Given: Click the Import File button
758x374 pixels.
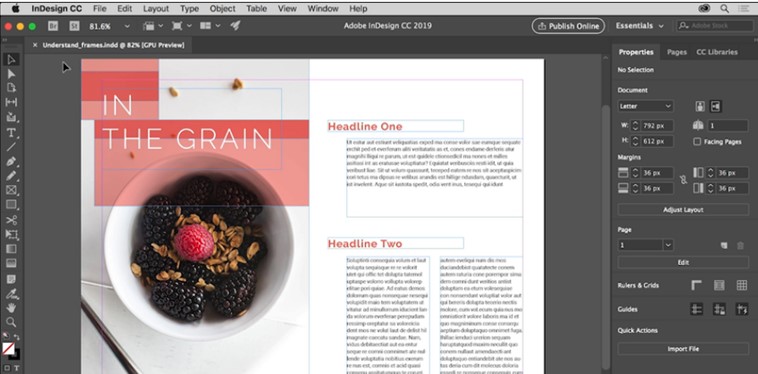Looking at the screenshot, I should click(x=683, y=349).
